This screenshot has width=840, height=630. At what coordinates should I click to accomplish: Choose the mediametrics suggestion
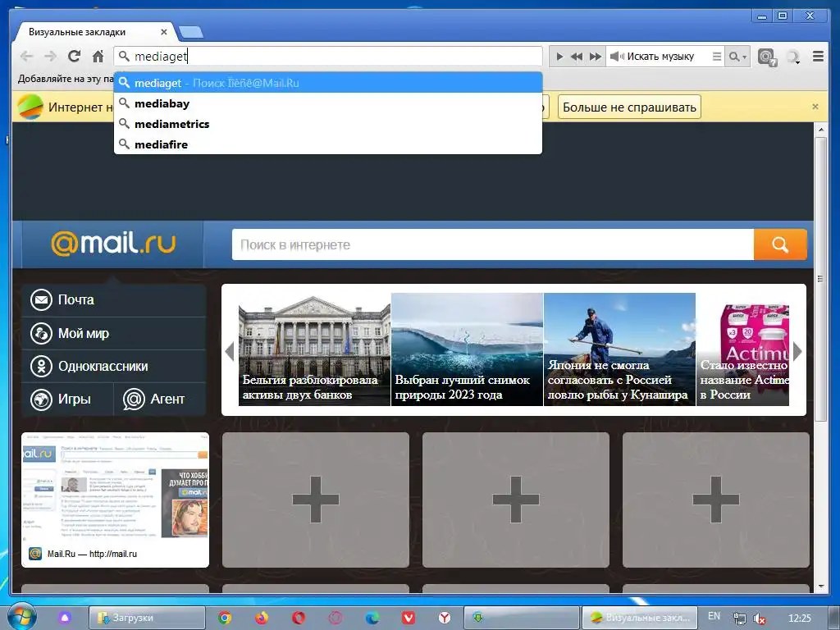click(x=328, y=124)
